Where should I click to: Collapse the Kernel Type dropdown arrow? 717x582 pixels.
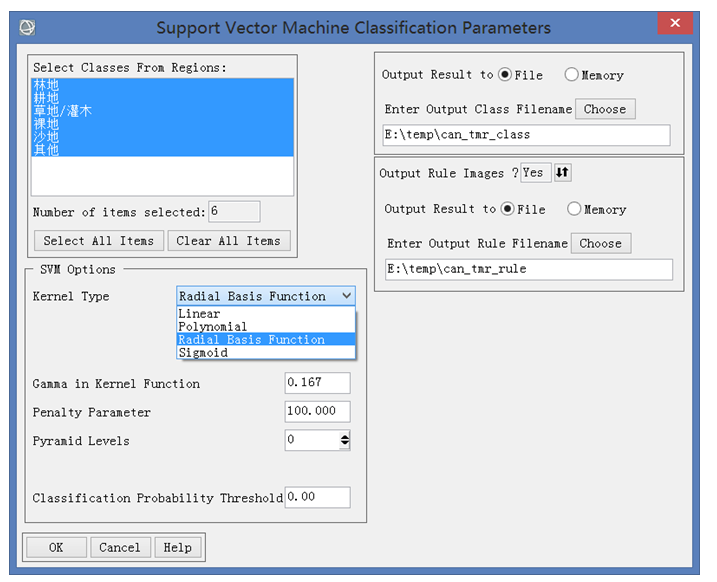point(347,296)
